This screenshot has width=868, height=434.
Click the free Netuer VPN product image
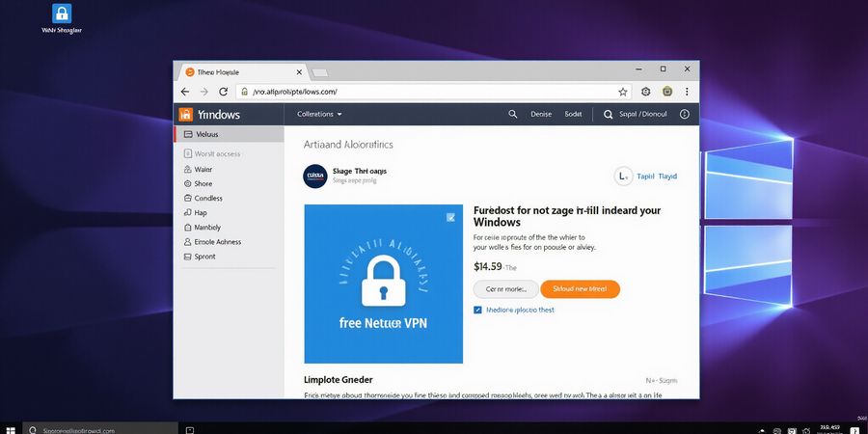[383, 284]
